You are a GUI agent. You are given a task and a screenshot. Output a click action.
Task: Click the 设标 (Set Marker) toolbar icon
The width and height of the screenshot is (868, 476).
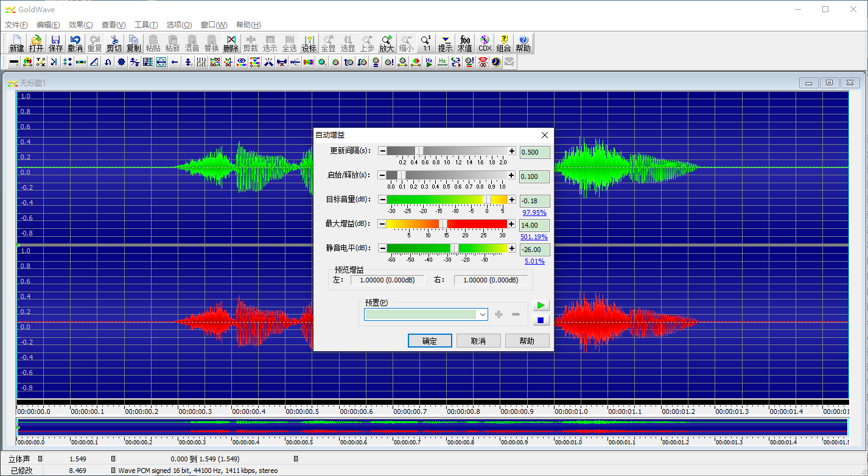point(309,43)
